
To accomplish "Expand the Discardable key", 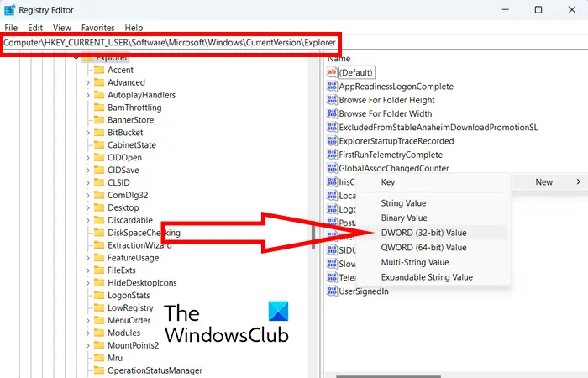I will click(x=87, y=220).
